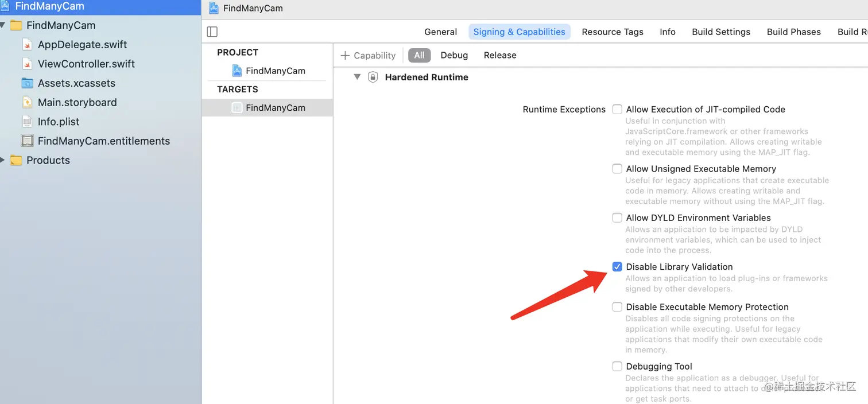Click the project icon in the editor title bar
This screenshot has height=404, width=868.
pyautogui.click(x=214, y=8)
